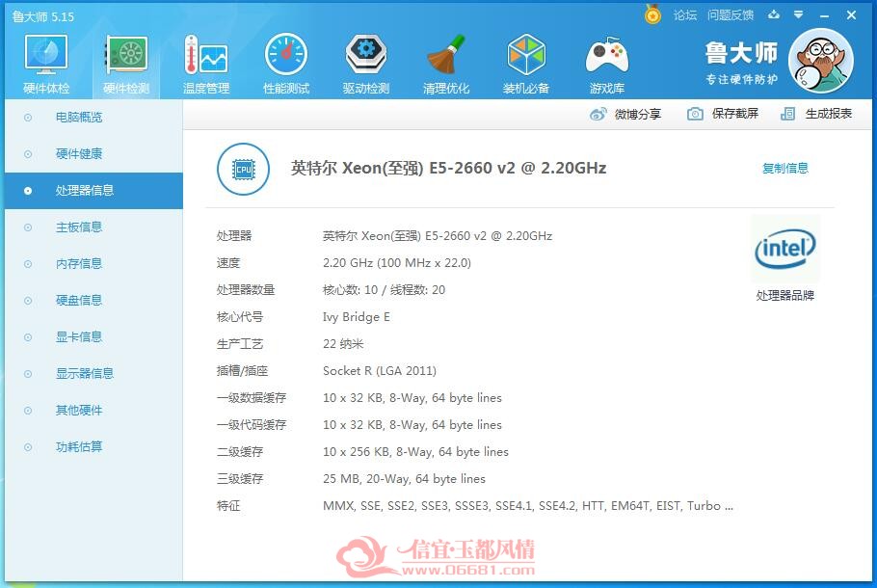This screenshot has width=877, height=588.
Task: Click 一级数据缓存 value 10 x 32 KB
Action: tap(412, 398)
